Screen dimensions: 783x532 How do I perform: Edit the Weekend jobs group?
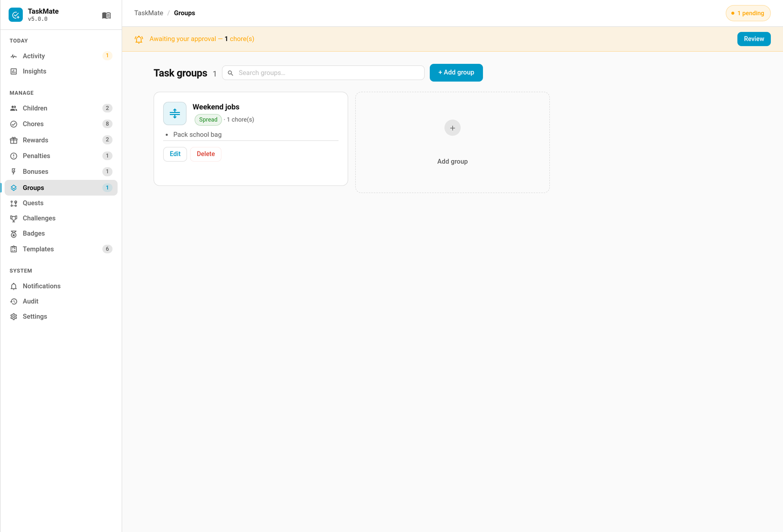tap(175, 154)
